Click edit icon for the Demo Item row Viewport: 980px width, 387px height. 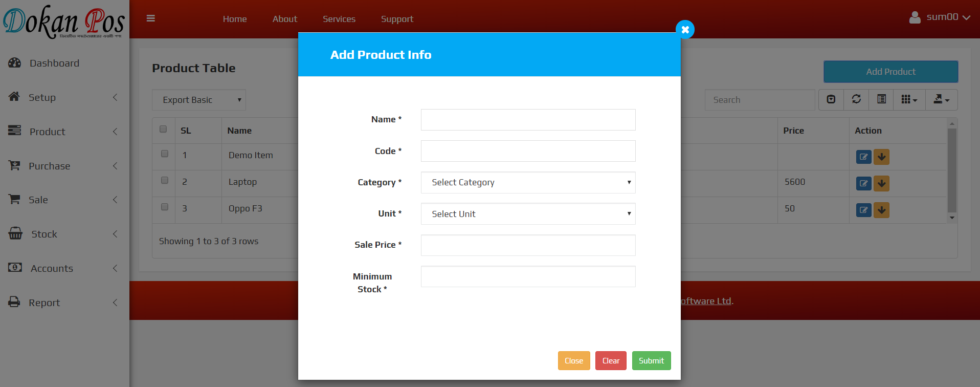[x=863, y=157]
